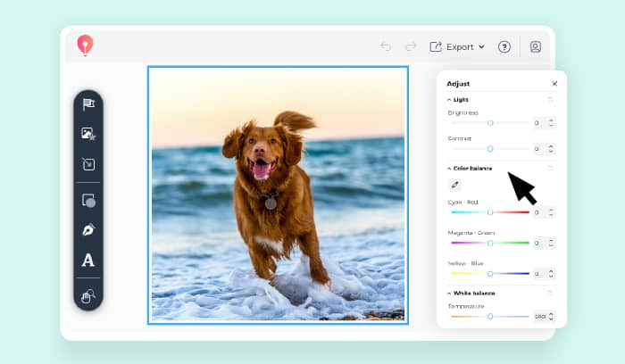Click the Temperature slider handle
This screenshot has height=364, width=625.
coord(490,316)
